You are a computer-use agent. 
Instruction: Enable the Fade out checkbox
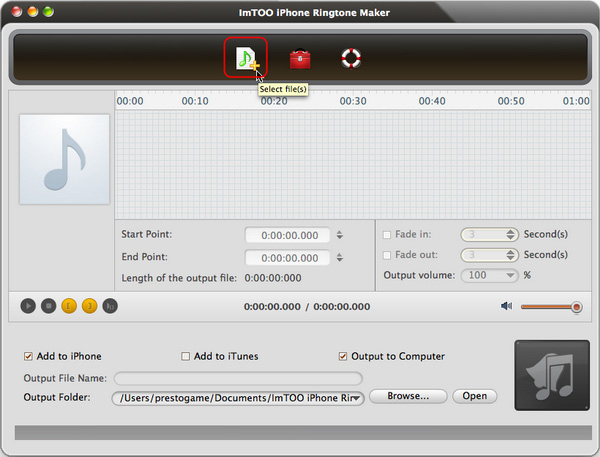click(x=387, y=255)
